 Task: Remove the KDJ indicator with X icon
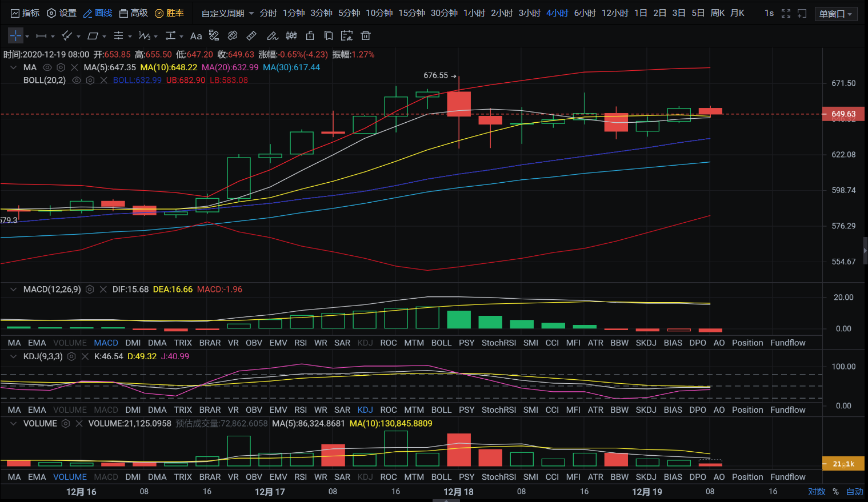click(85, 356)
